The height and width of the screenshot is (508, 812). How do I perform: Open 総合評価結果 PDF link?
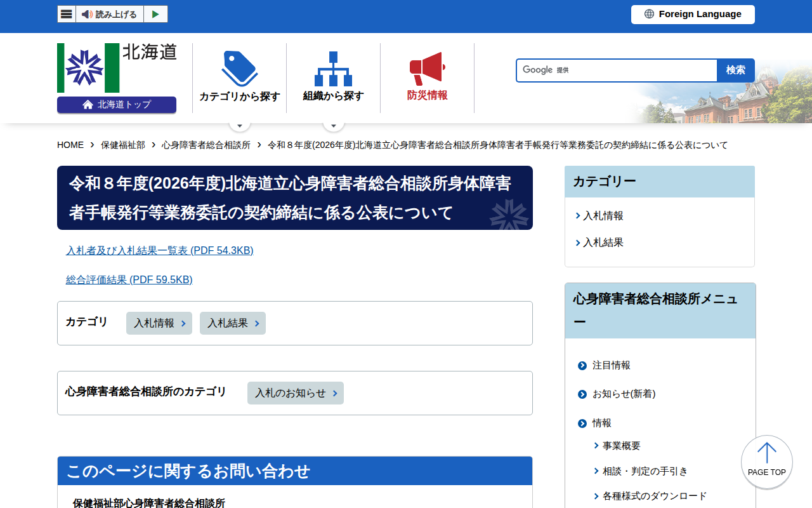coord(129,280)
